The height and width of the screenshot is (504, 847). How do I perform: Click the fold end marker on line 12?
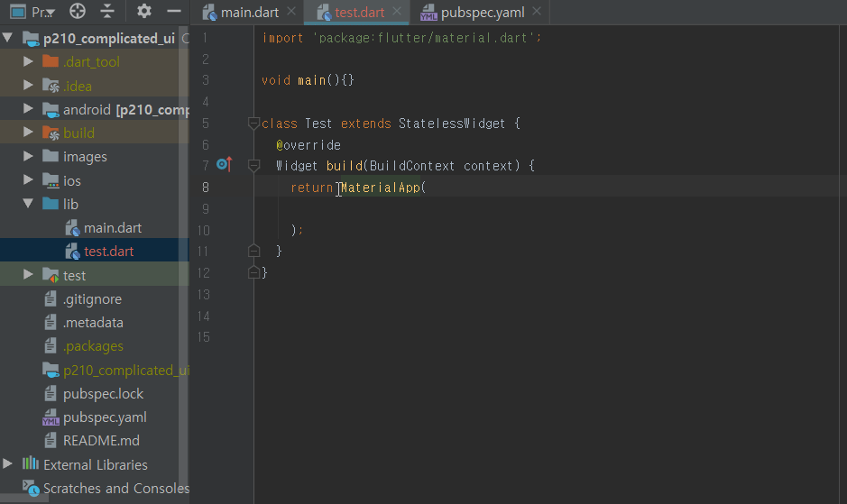pyautogui.click(x=253, y=272)
